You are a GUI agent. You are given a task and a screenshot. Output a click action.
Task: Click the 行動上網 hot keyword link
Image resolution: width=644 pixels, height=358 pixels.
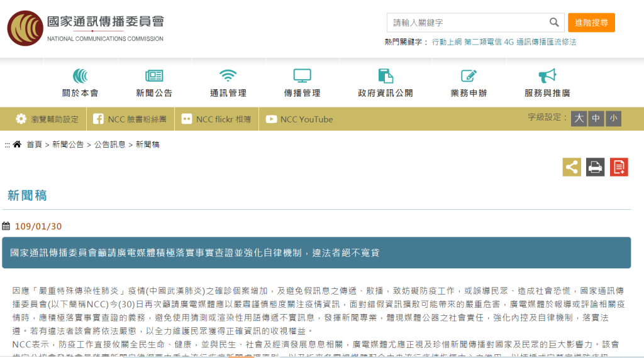click(x=447, y=42)
